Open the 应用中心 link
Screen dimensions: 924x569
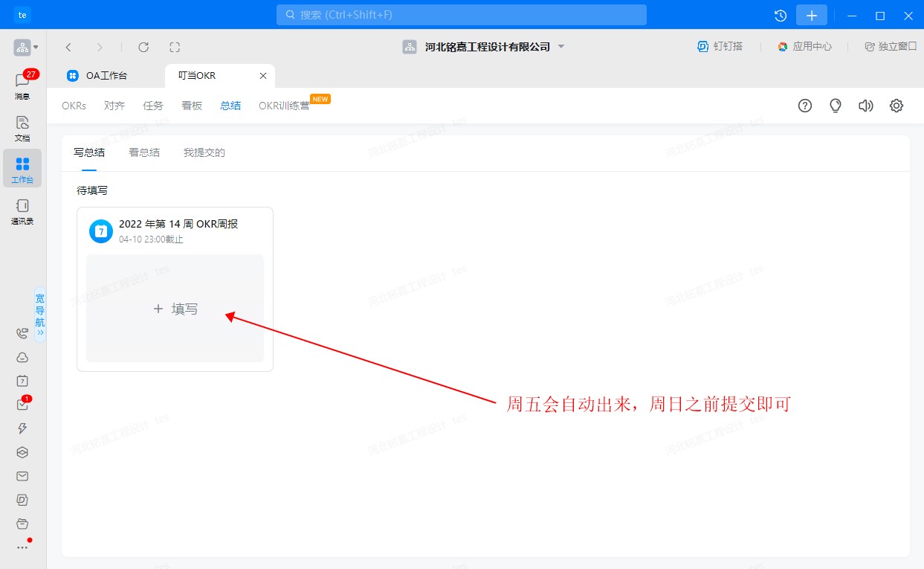click(805, 46)
